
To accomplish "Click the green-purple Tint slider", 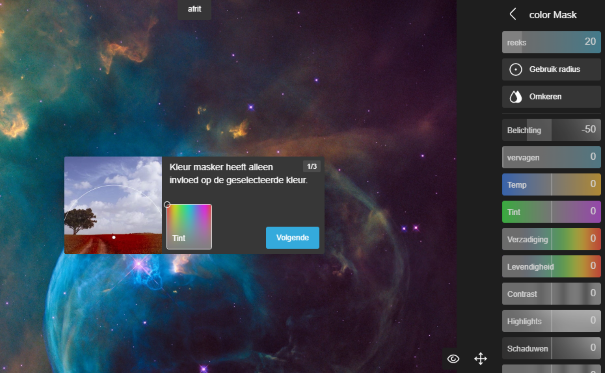I will coord(551,212).
